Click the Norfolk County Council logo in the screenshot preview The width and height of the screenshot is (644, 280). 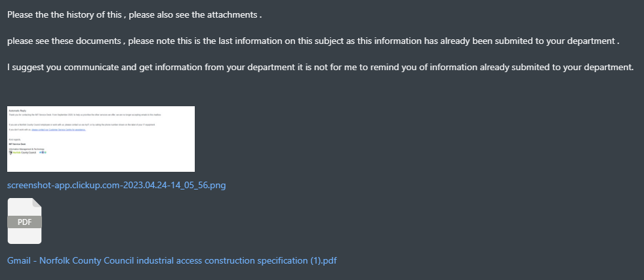pos(22,153)
